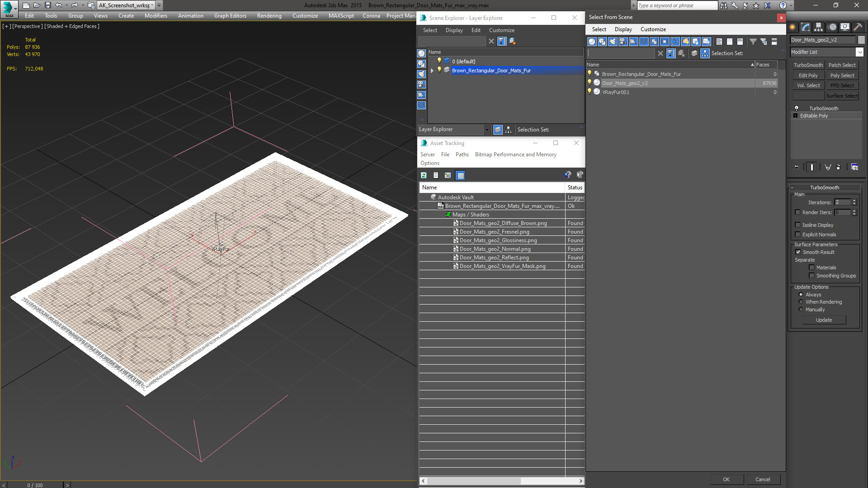Uncheck Smooth Result checkbox
The image size is (868, 488).
click(x=798, y=252)
